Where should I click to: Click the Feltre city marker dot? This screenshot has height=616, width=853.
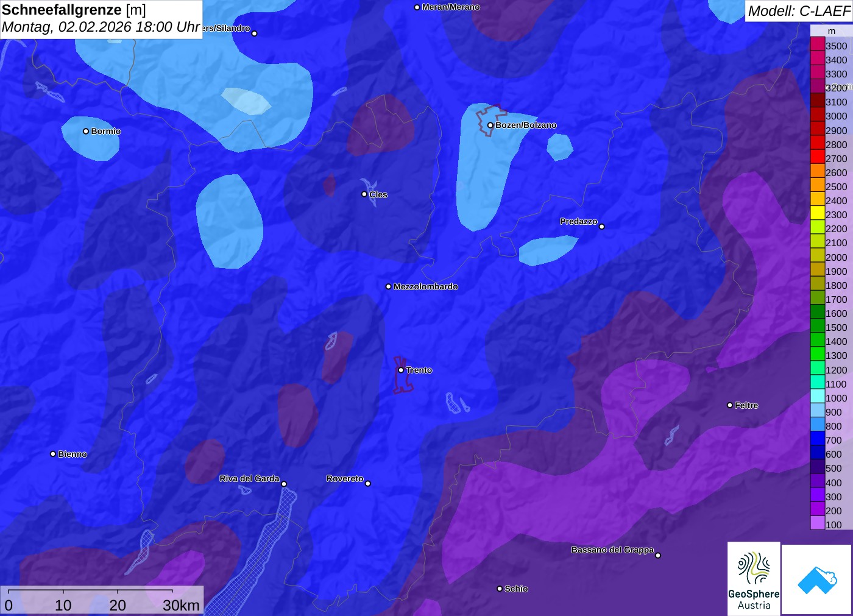click(730, 405)
